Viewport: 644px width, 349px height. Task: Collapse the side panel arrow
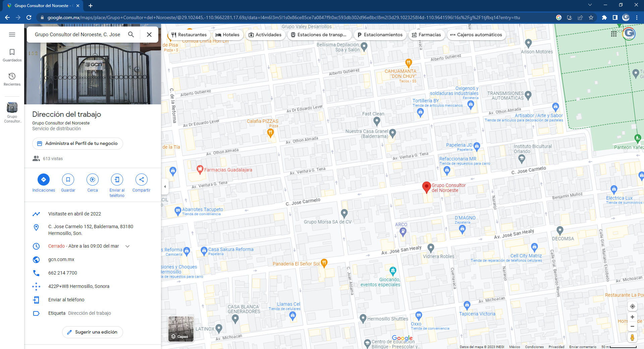(x=165, y=187)
